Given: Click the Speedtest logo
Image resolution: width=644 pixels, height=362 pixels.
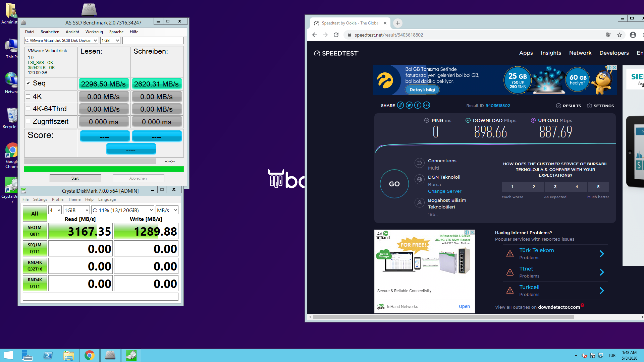Looking at the screenshot, I should point(336,53).
